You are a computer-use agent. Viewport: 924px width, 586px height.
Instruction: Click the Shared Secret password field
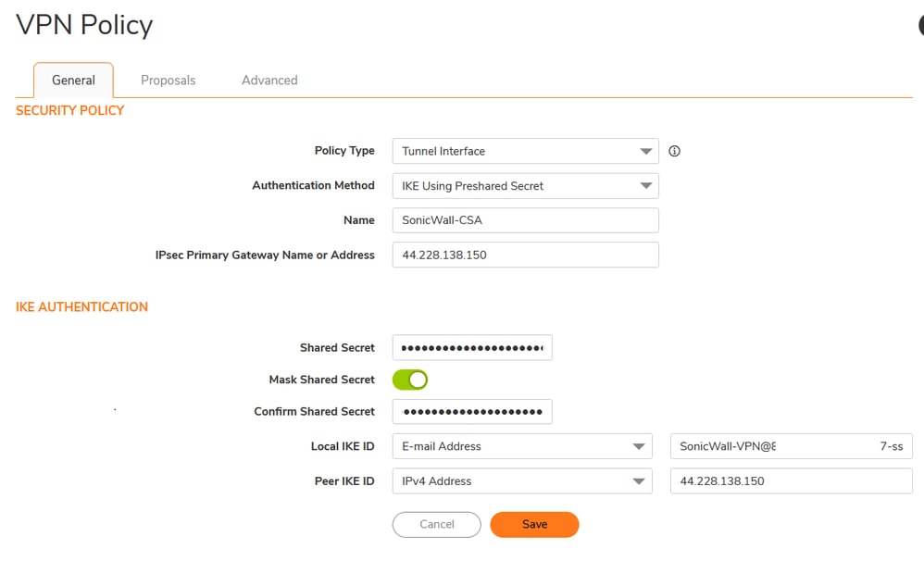click(x=472, y=347)
